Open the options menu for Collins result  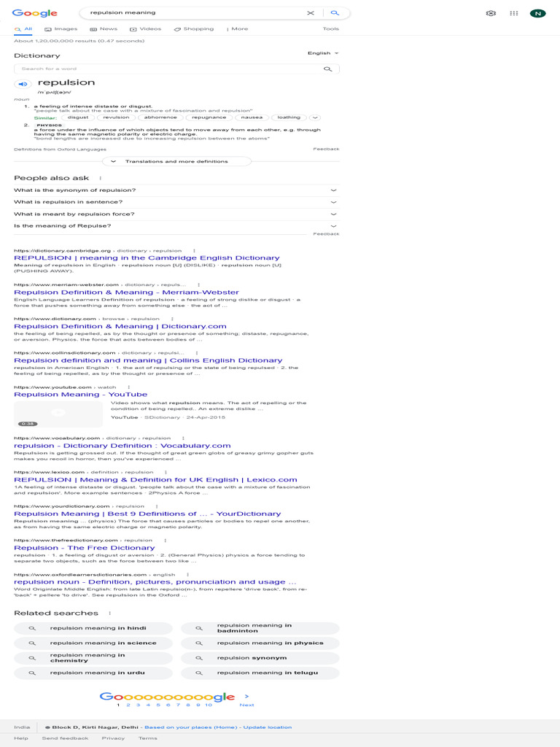coord(197,353)
